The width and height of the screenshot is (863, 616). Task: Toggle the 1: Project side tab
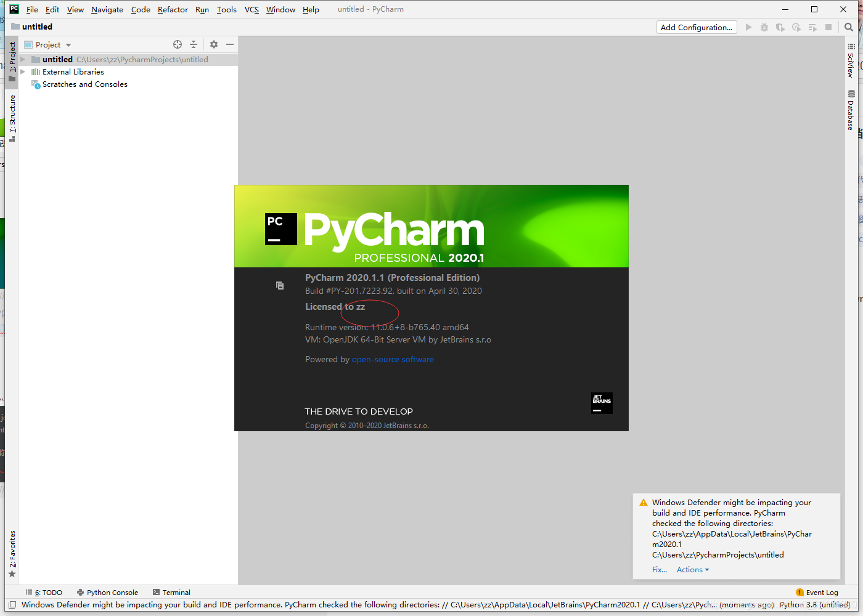click(x=12, y=62)
